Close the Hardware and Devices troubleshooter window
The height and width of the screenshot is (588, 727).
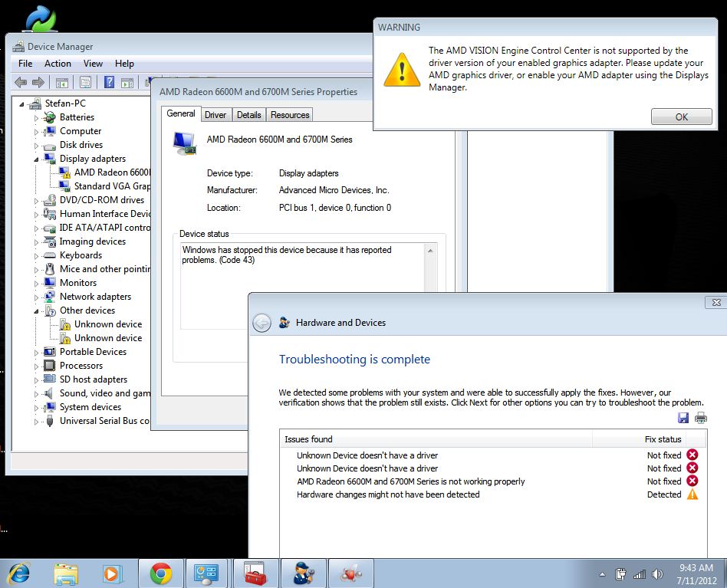pyautogui.click(x=715, y=303)
